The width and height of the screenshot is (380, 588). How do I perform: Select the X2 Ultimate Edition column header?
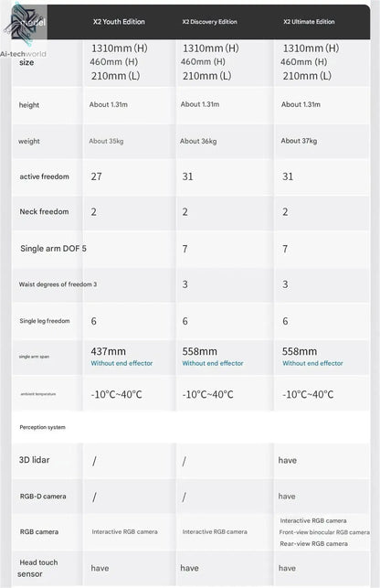point(309,22)
